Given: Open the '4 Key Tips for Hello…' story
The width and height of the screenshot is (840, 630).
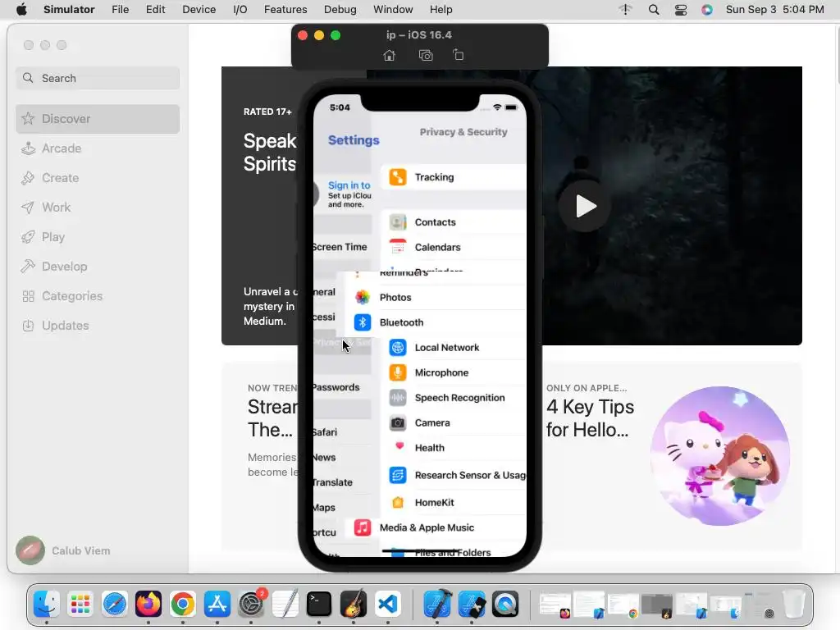Looking at the screenshot, I should point(590,418).
